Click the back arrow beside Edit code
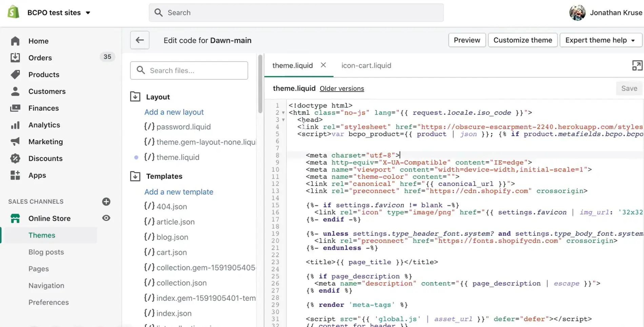 pyautogui.click(x=140, y=40)
